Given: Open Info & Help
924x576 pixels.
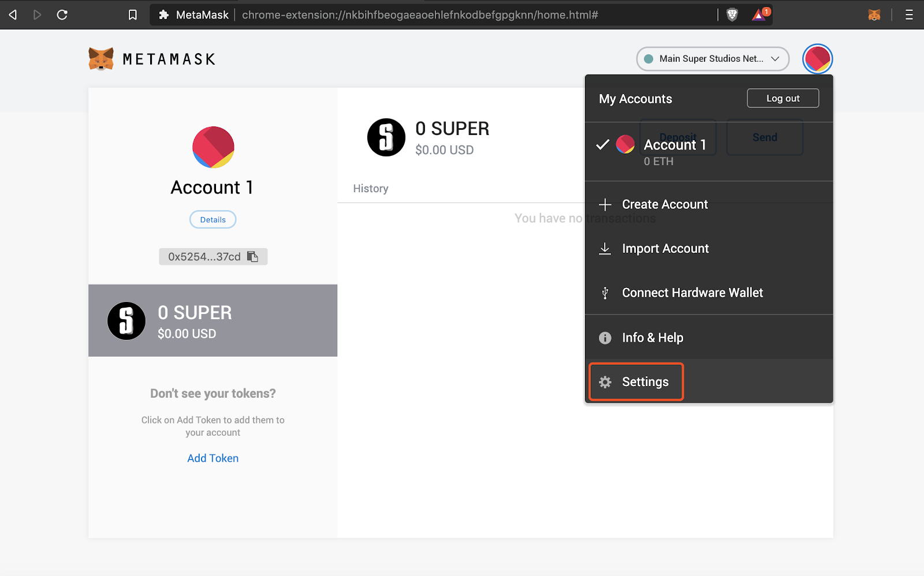Looking at the screenshot, I should point(652,338).
